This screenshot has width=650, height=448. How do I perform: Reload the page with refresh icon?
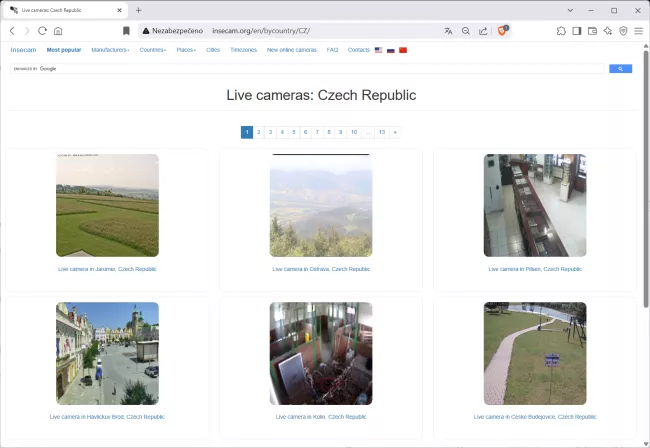[42, 31]
